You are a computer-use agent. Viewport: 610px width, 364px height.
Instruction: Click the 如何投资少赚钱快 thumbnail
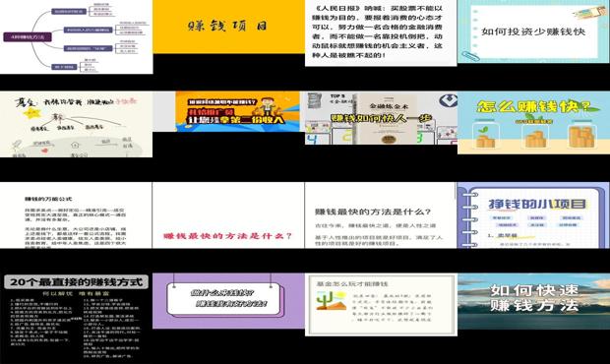click(533, 31)
